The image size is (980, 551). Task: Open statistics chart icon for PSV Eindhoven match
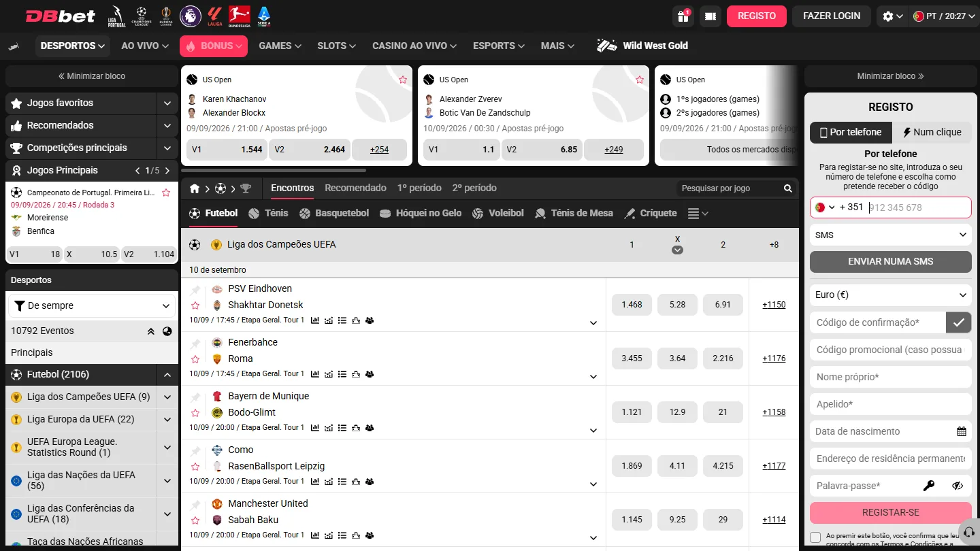tap(315, 320)
